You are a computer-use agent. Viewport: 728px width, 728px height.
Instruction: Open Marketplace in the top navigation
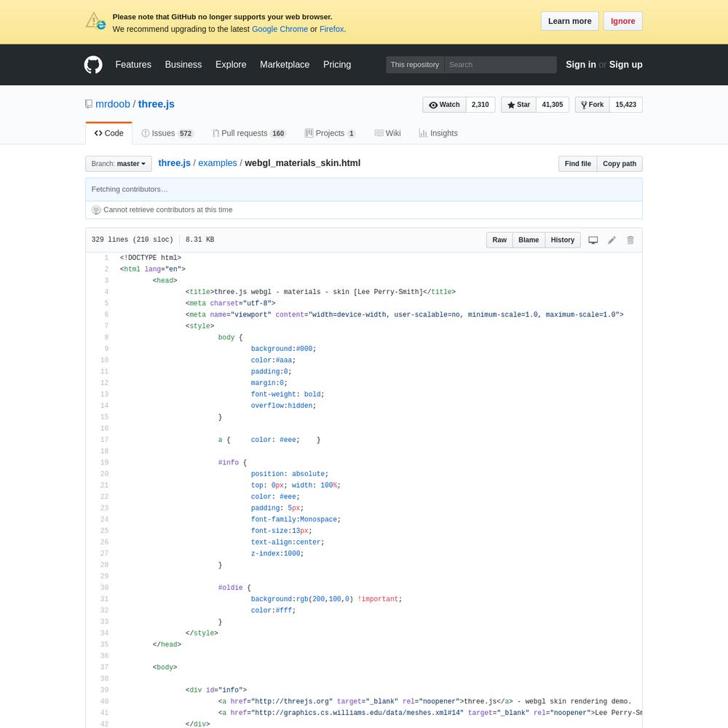pyautogui.click(x=285, y=65)
